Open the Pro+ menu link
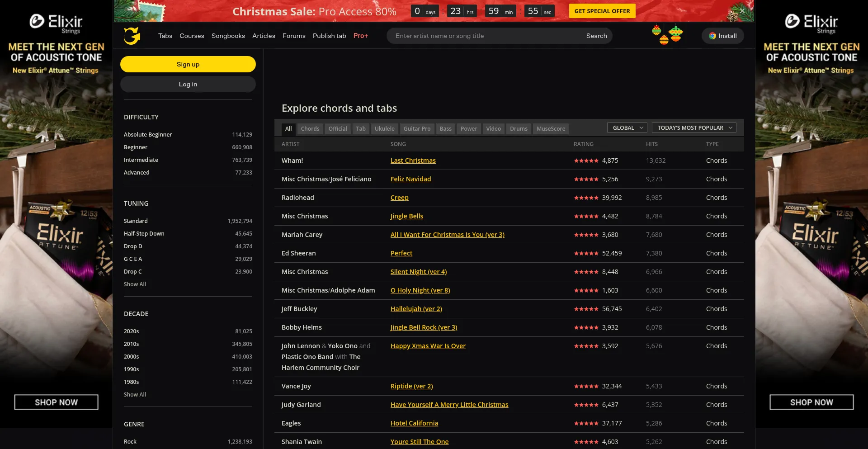868x449 pixels. (360, 36)
